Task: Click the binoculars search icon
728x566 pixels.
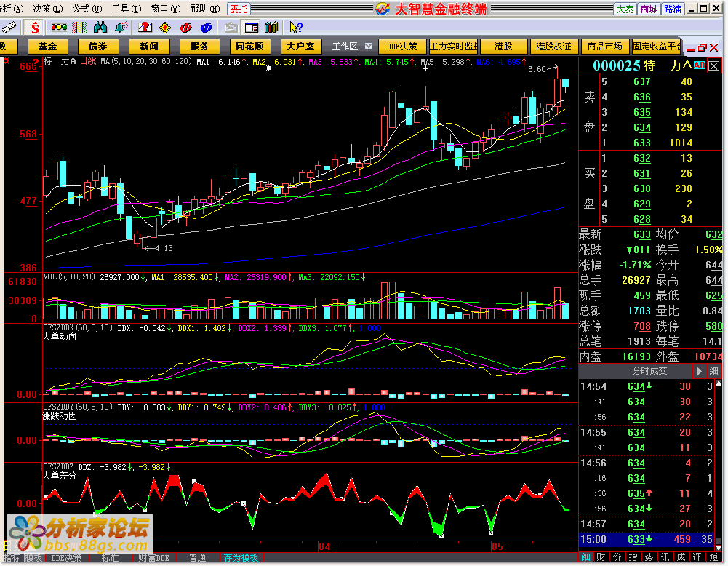Action: 100,28
